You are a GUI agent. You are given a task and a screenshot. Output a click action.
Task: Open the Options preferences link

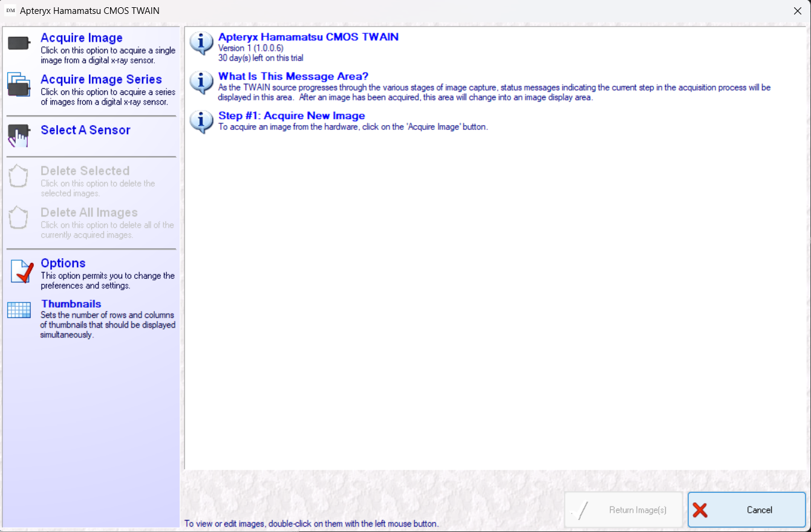pos(63,263)
